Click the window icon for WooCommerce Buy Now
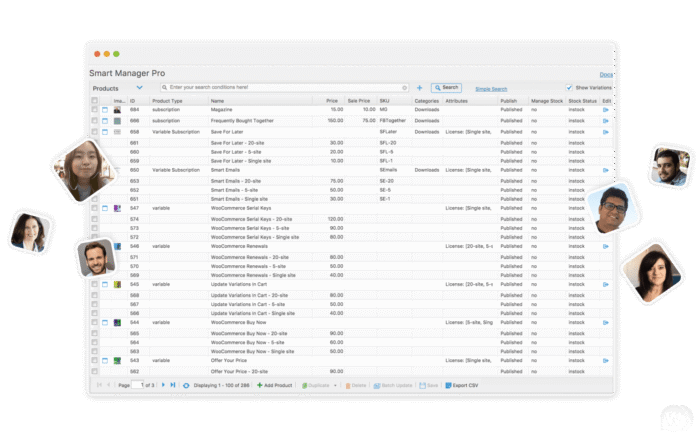This screenshot has width=700, height=438. click(105, 322)
